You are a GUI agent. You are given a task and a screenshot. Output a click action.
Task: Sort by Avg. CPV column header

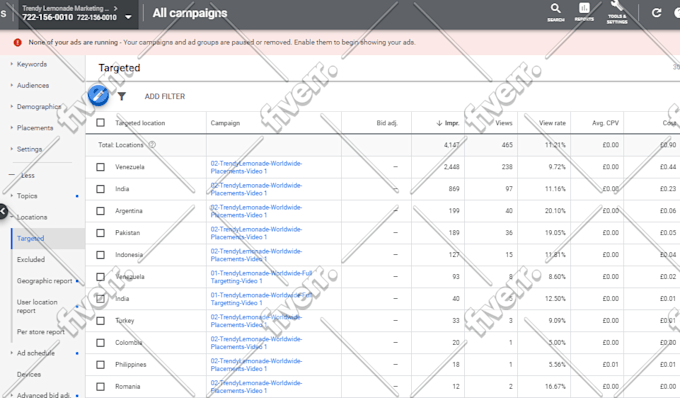(x=605, y=123)
